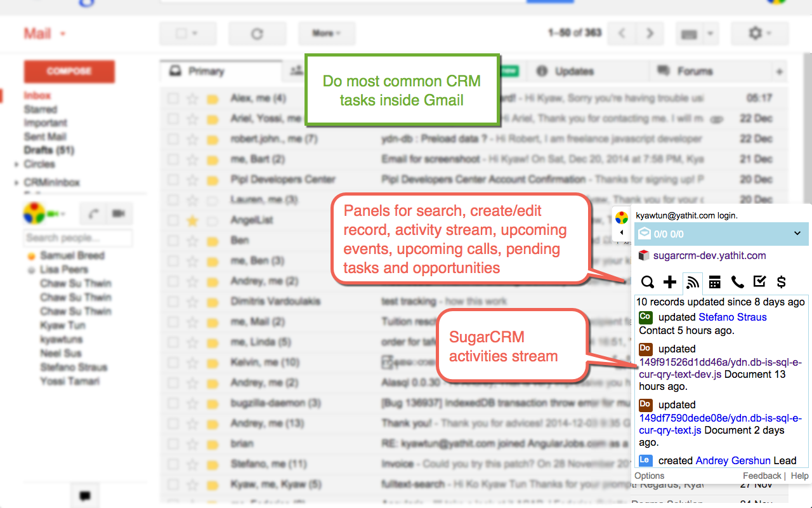Viewport: 812px width, 508px height.
Task: Click the Compose button
Action: tap(69, 72)
